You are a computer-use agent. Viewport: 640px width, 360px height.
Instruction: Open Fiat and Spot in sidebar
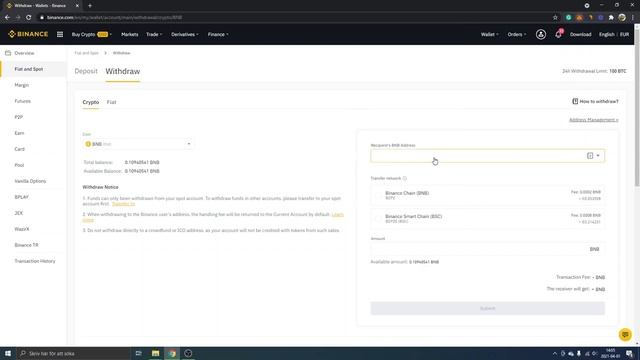pyautogui.click(x=33, y=69)
